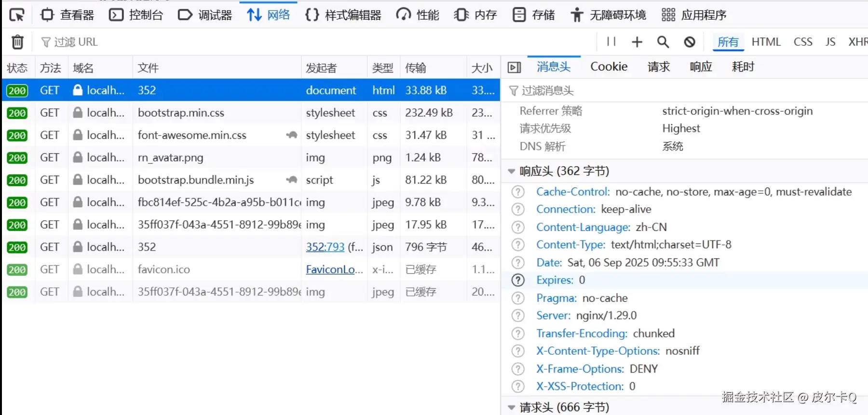
Task: Open the 查看器 inspector tab
Action: tap(67, 15)
